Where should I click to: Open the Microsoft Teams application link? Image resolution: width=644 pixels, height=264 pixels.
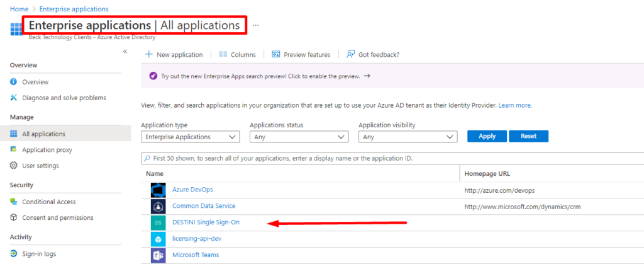(x=196, y=255)
